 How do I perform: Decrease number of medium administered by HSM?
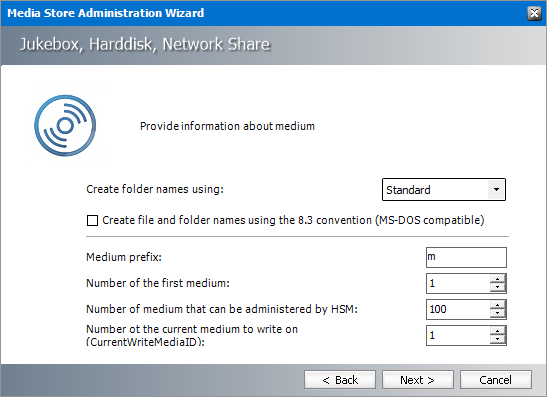click(x=497, y=313)
